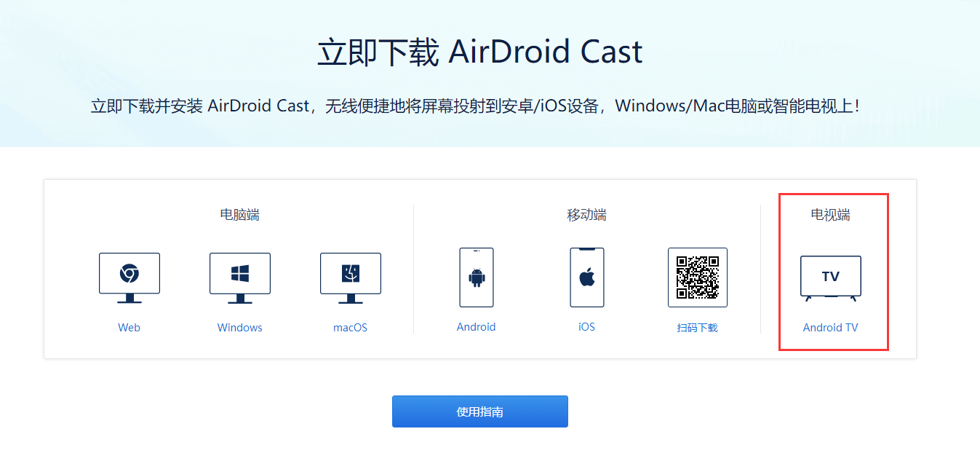Image resolution: width=980 pixels, height=453 pixels.
Task: Select the Windows monitor icon
Action: [x=240, y=278]
